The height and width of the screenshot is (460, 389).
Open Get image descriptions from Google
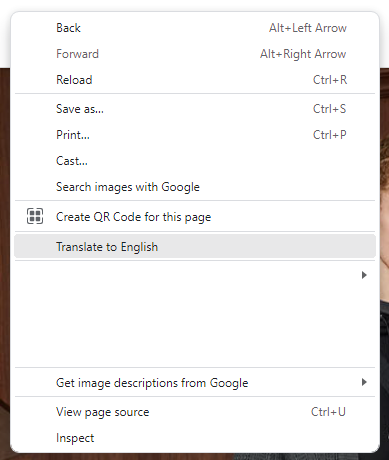click(195, 383)
